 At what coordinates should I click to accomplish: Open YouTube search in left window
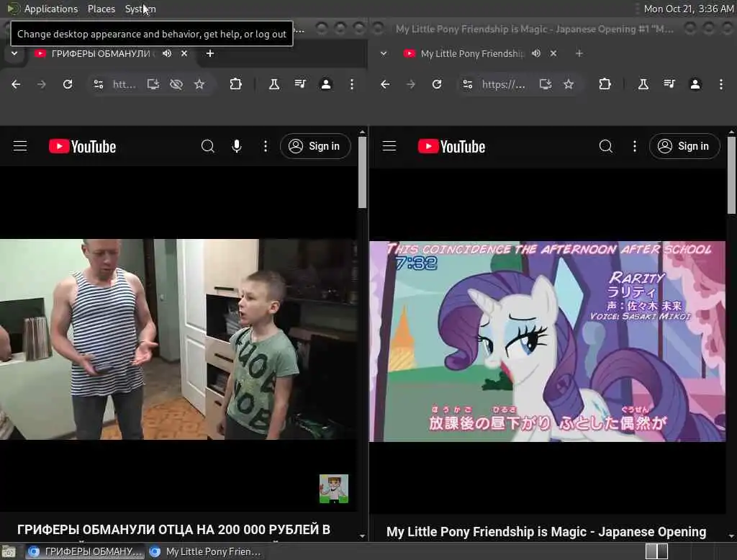[x=208, y=146]
